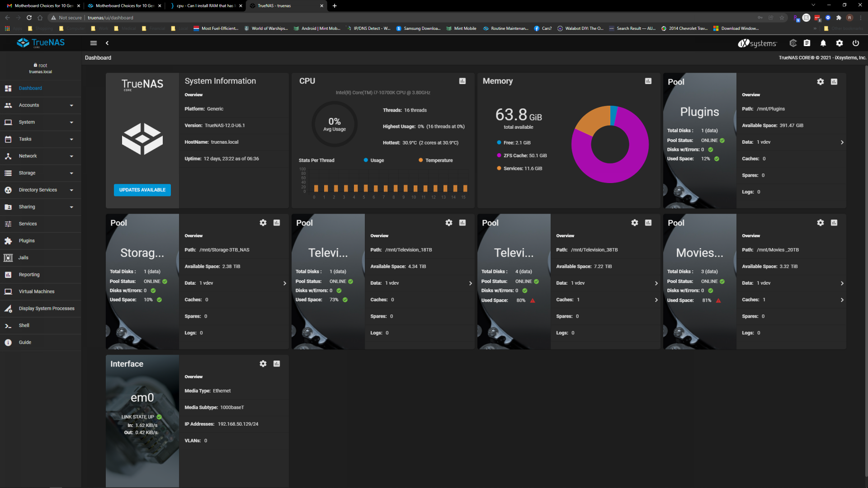868x488 pixels.
Task: Expand the Network menu
Action: click(40, 156)
